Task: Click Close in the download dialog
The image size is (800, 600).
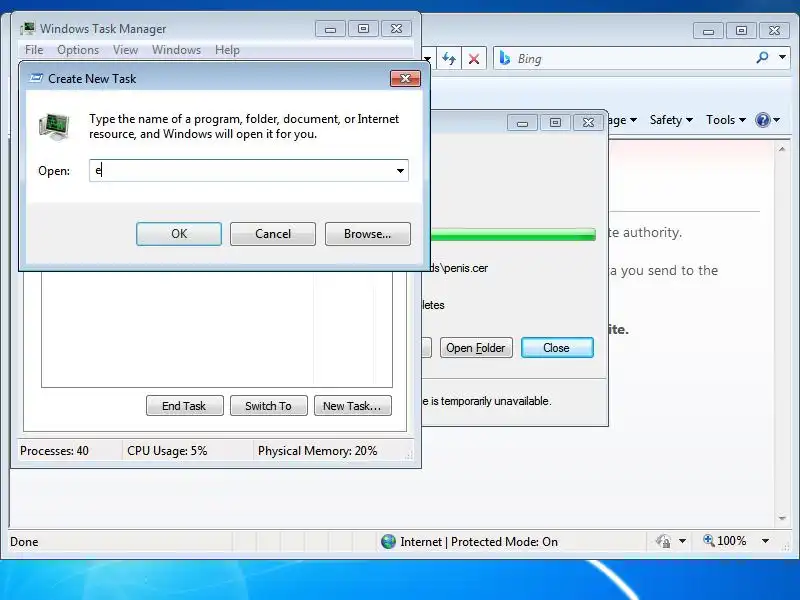Action: (x=557, y=348)
